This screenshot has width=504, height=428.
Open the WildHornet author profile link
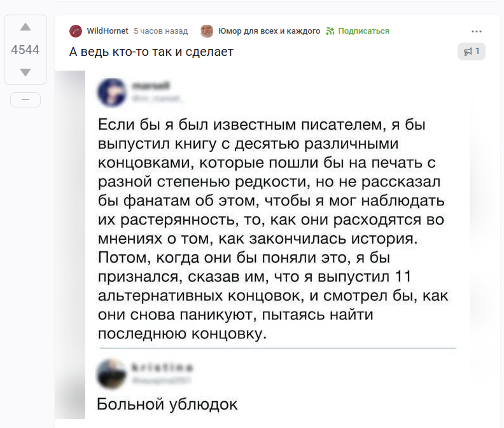pyautogui.click(x=108, y=31)
